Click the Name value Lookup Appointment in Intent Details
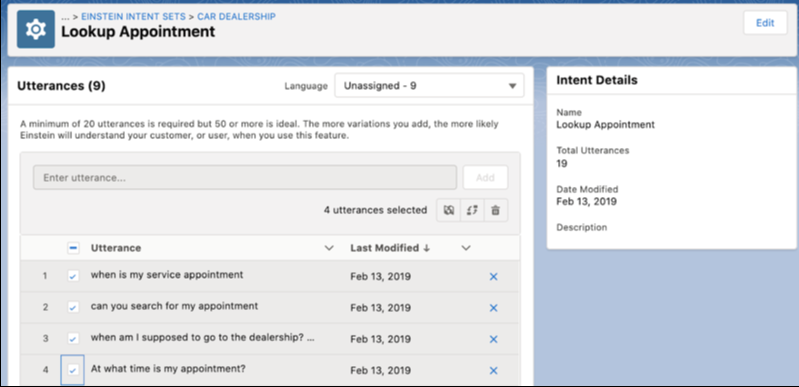Image resolution: width=799 pixels, height=387 pixels. (605, 124)
